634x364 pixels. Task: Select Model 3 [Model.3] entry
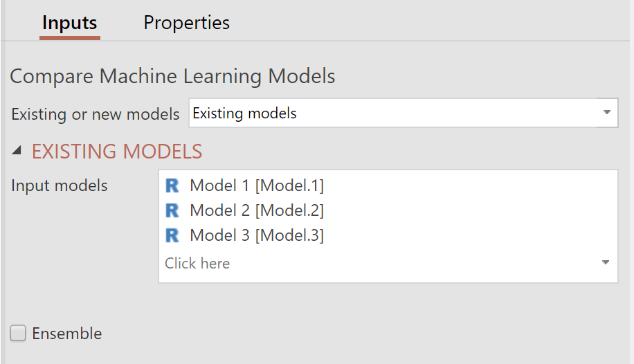257,235
